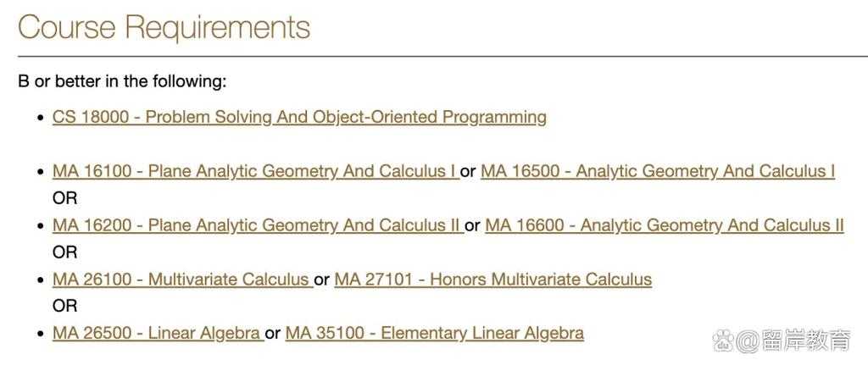
Task: Open MA 16100 Plane Analytic Geometry link
Action: 256,171
